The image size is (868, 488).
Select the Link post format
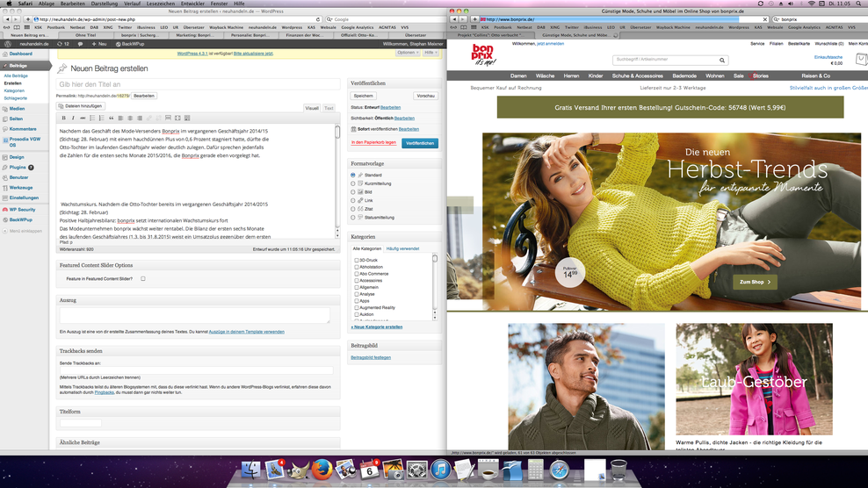click(353, 200)
